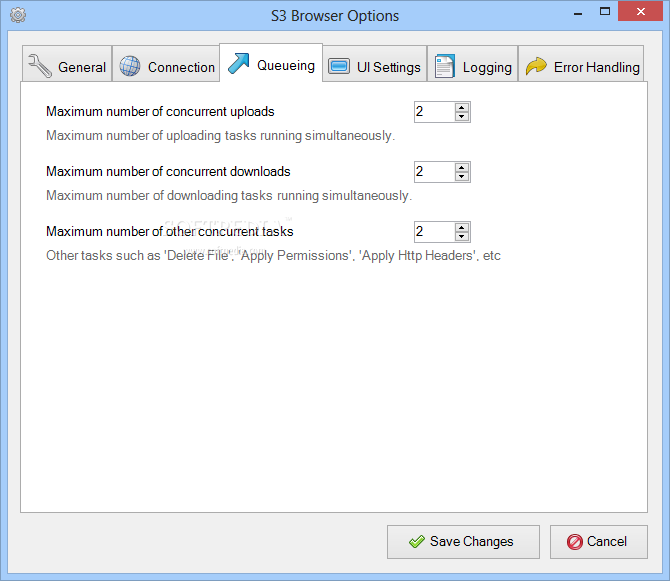Viewport: 670px width, 581px height.
Task: Click the concurrent uploads value field
Action: point(435,112)
